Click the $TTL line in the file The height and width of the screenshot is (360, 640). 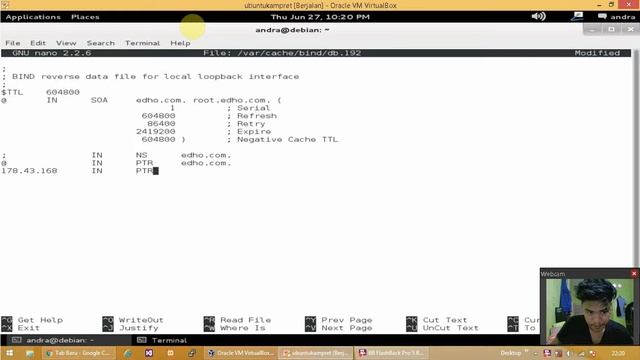(x=40, y=92)
